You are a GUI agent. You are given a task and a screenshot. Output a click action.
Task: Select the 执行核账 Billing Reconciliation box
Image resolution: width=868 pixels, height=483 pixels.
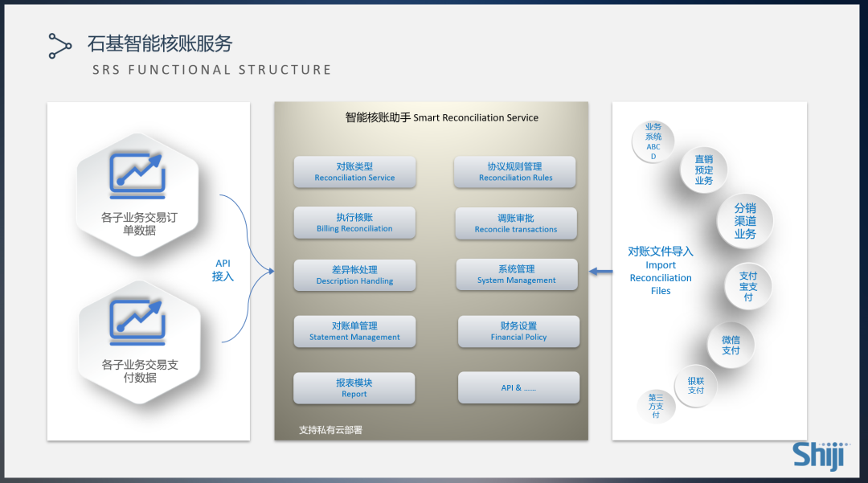tap(355, 223)
